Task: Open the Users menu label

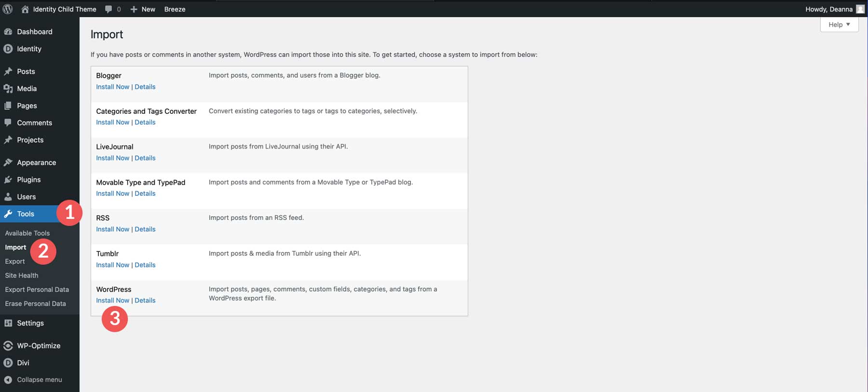Action: [x=27, y=197]
